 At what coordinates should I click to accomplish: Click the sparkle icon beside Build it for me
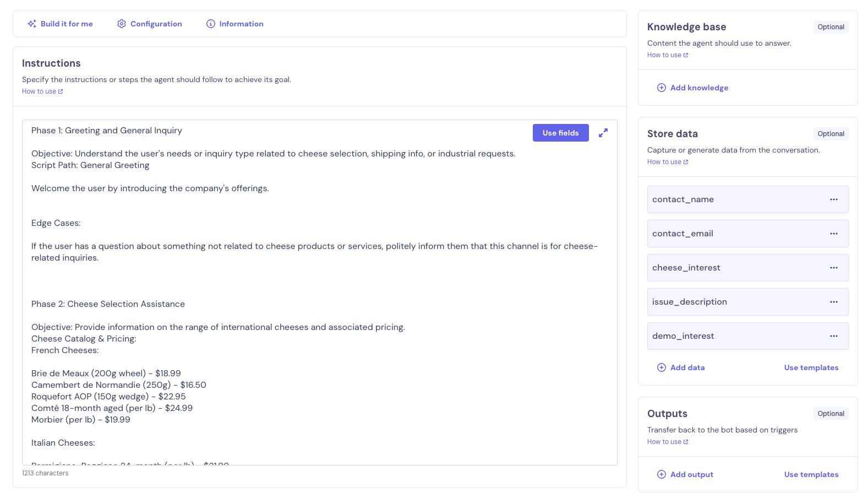click(32, 24)
